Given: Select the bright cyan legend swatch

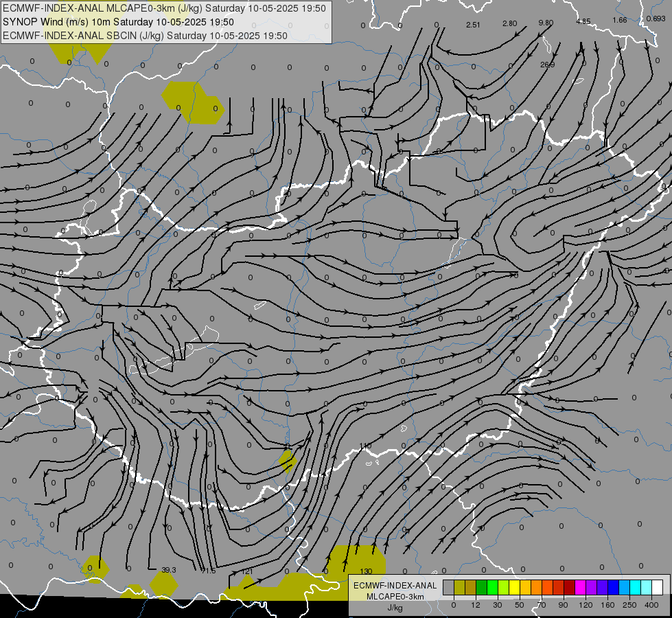Looking at the screenshot, I should click(636, 587).
